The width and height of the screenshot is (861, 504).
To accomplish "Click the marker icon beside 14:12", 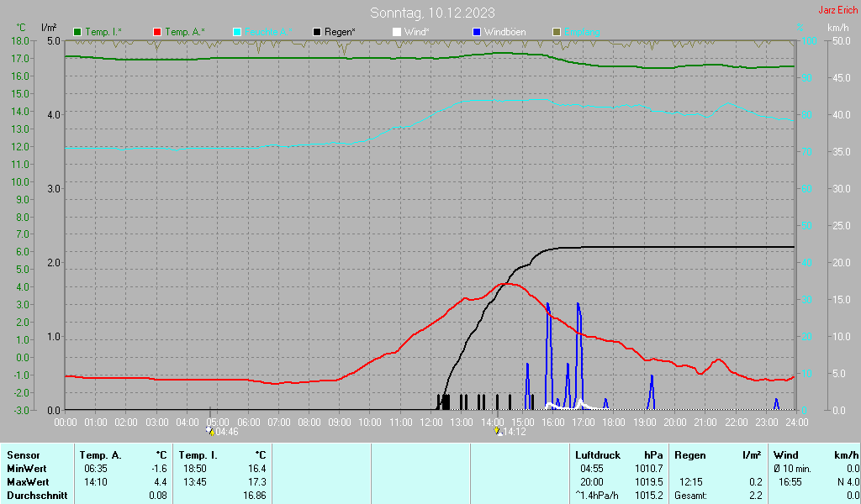I will pos(498,431).
